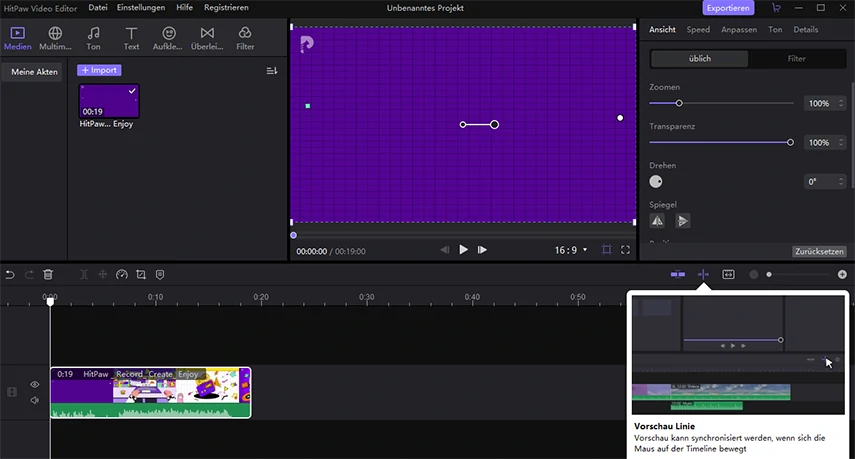This screenshot has width=855, height=459.
Task: Switch to the üblich mode toggle
Action: (700, 58)
